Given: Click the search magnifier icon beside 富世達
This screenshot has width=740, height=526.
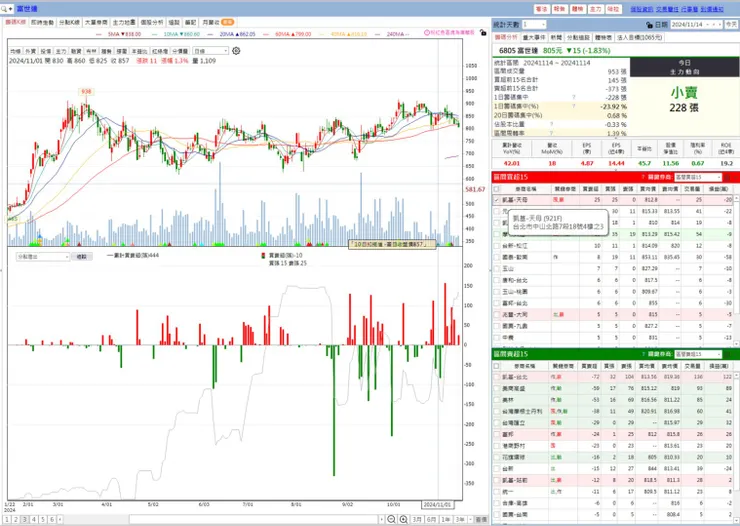Looking at the screenshot, I should coord(4,8).
